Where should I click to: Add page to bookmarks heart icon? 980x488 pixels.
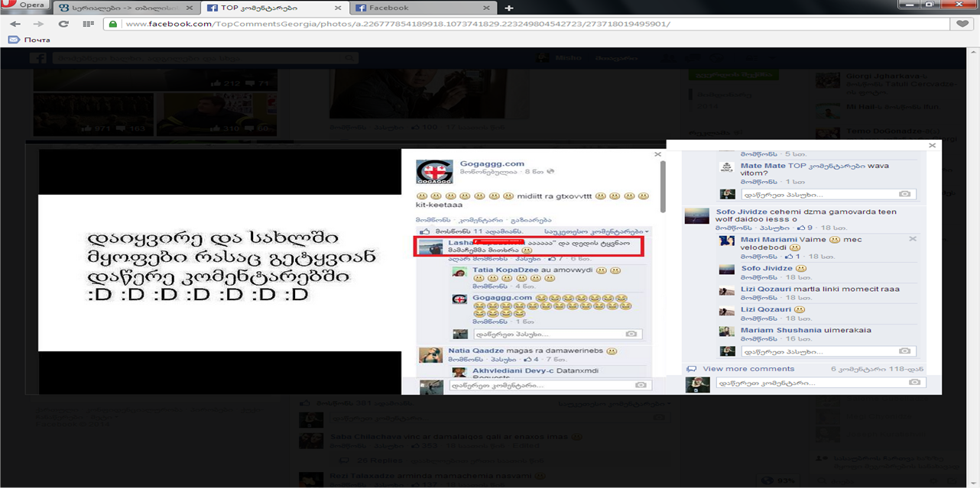[x=962, y=24]
